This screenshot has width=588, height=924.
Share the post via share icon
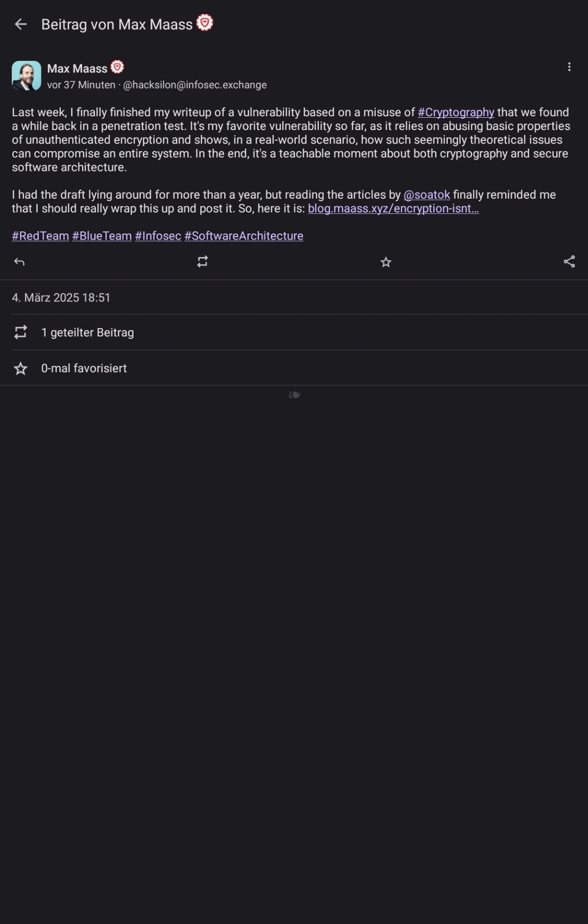point(569,262)
